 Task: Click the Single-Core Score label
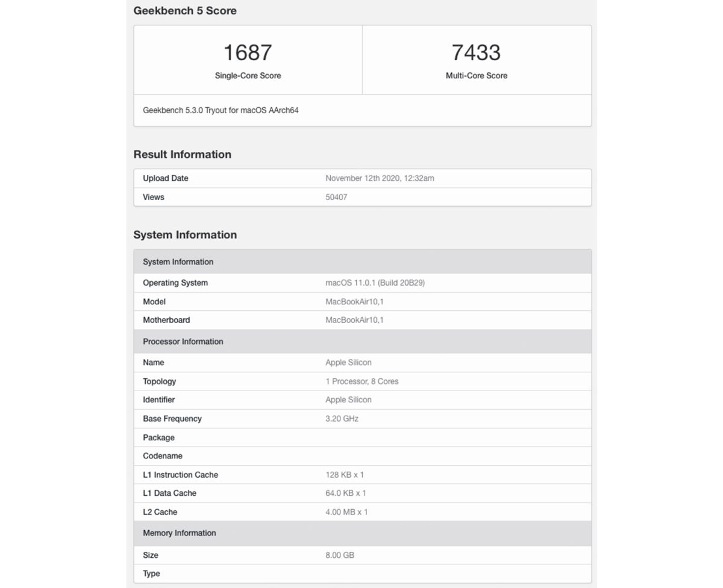(x=248, y=76)
